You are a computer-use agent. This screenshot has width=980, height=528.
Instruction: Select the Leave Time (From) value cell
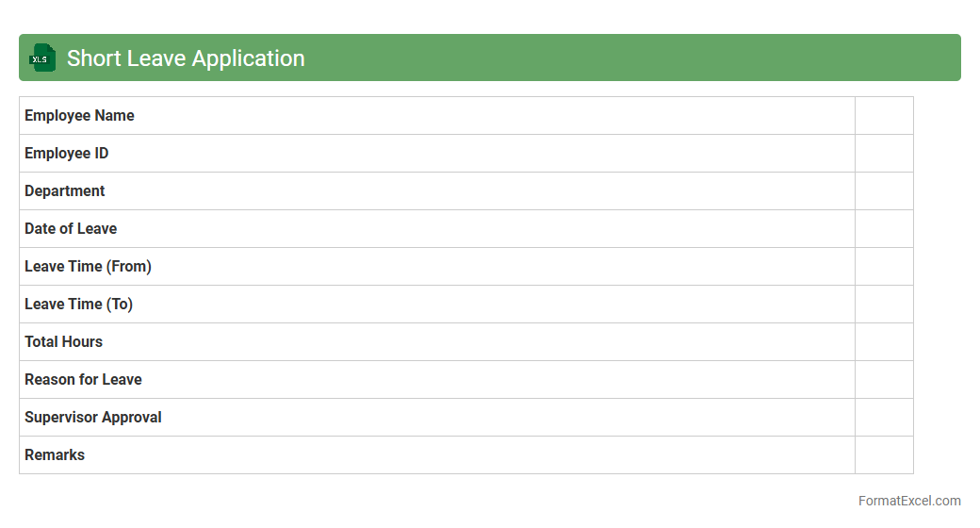point(884,267)
